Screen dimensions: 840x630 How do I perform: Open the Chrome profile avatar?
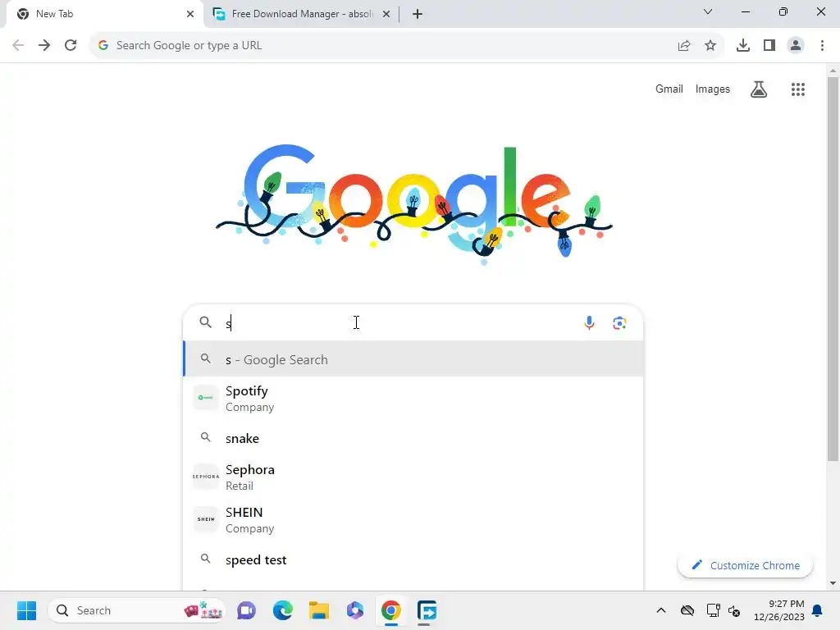click(x=796, y=46)
